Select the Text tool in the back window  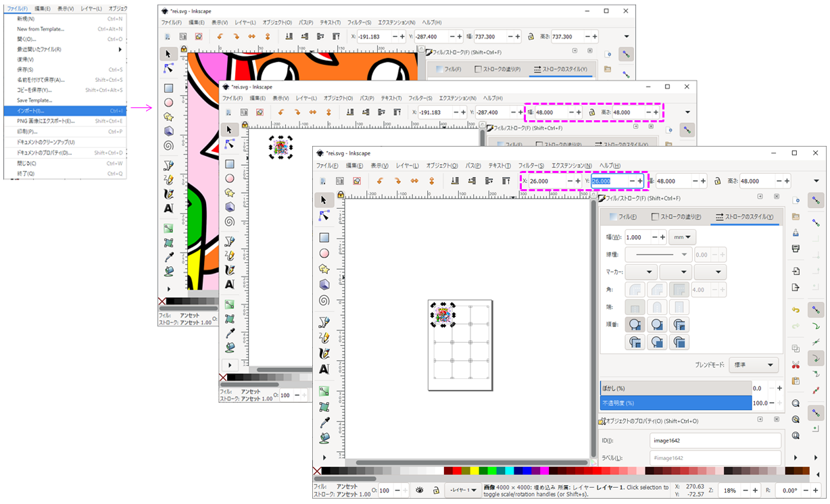(168, 208)
